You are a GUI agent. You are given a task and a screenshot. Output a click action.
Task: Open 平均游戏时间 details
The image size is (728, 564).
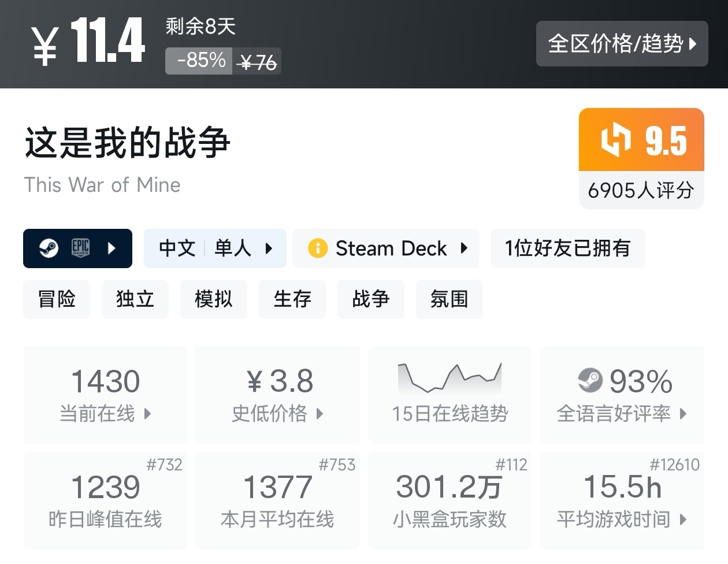(x=622, y=500)
